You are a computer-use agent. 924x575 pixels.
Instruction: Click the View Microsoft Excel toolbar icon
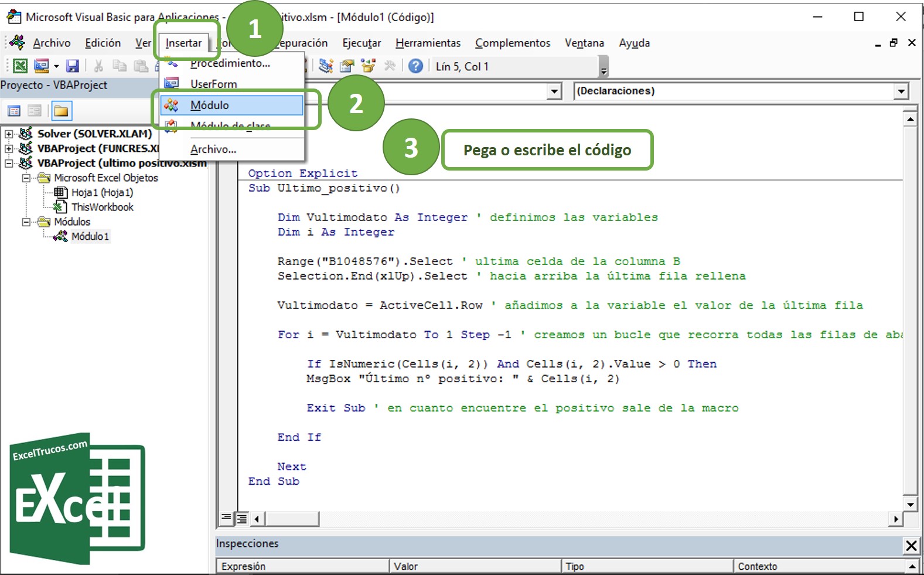[x=20, y=66]
